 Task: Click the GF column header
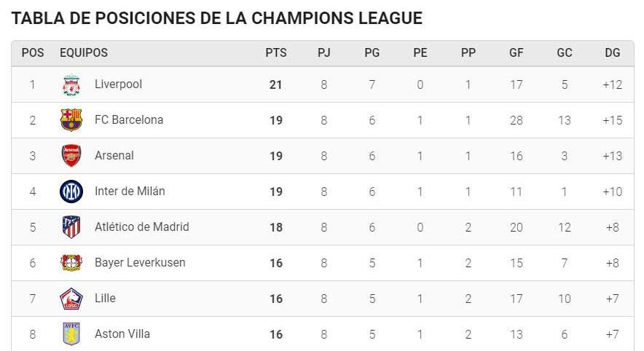[x=517, y=53]
